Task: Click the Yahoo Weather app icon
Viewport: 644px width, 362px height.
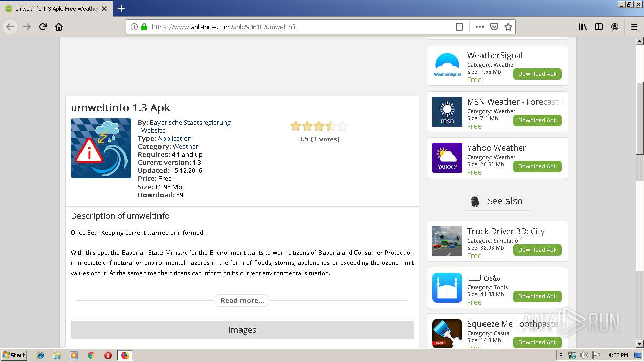Action: pyautogui.click(x=447, y=158)
